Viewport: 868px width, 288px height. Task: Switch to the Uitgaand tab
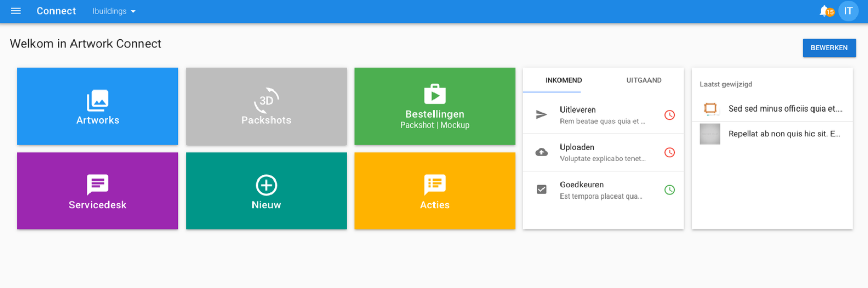click(644, 80)
